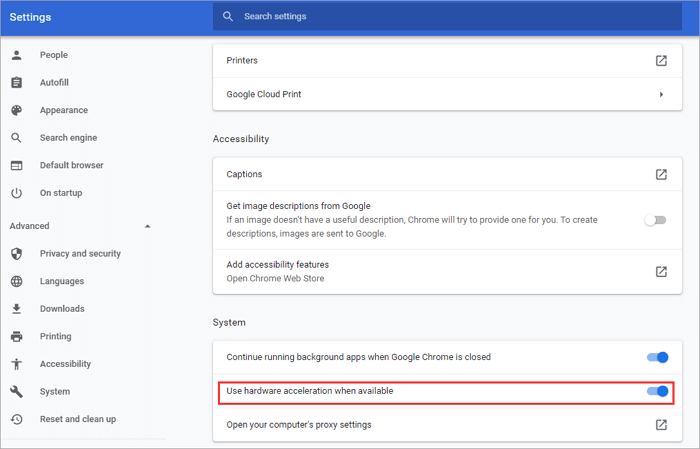Collapse the Advanced section in sidebar
Screen dimensions: 700x449
(x=148, y=226)
